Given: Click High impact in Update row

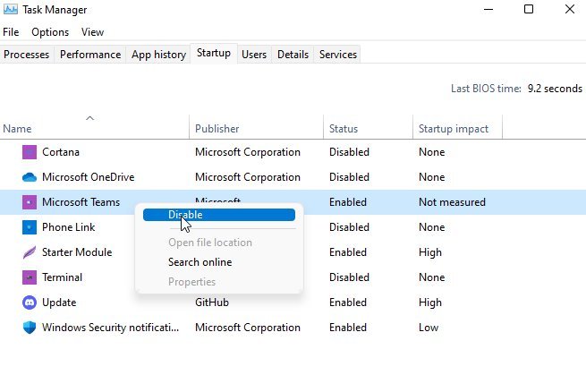Looking at the screenshot, I should (x=430, y=303).
